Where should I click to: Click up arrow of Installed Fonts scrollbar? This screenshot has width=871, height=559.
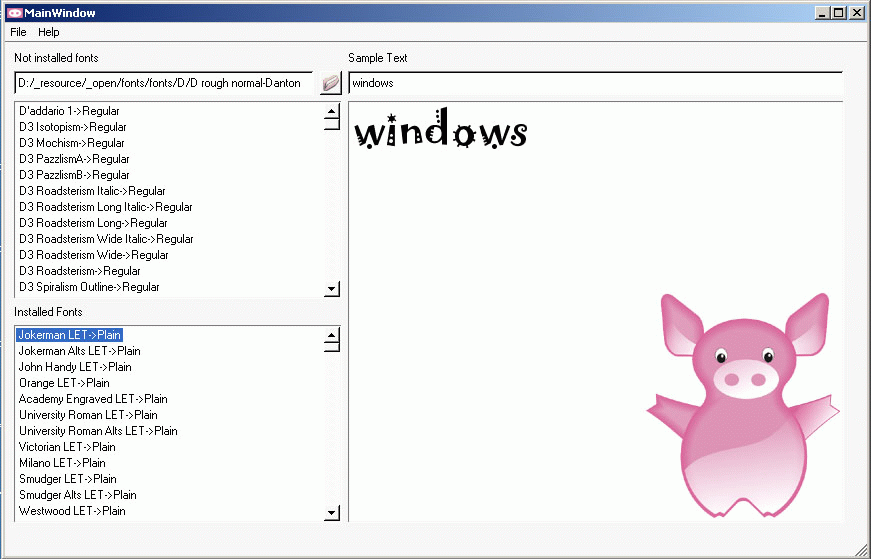pyautogui.click(x=332, y=335)
